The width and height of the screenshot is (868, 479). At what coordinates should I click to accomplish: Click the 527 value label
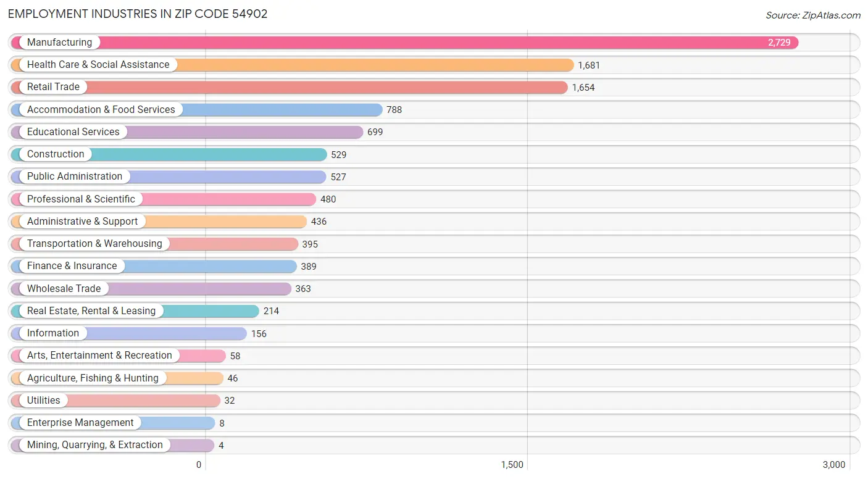coord(338,177)
